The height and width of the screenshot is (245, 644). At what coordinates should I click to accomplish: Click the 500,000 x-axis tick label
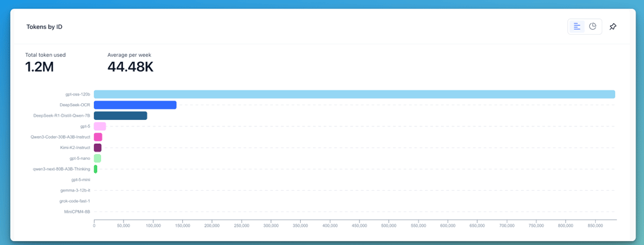tap(389, 226)
